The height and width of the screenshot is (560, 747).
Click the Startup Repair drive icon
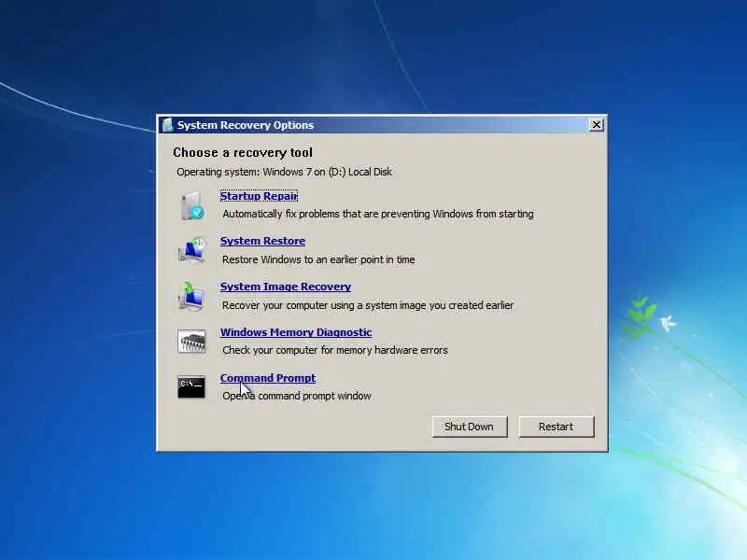(192, 205)
